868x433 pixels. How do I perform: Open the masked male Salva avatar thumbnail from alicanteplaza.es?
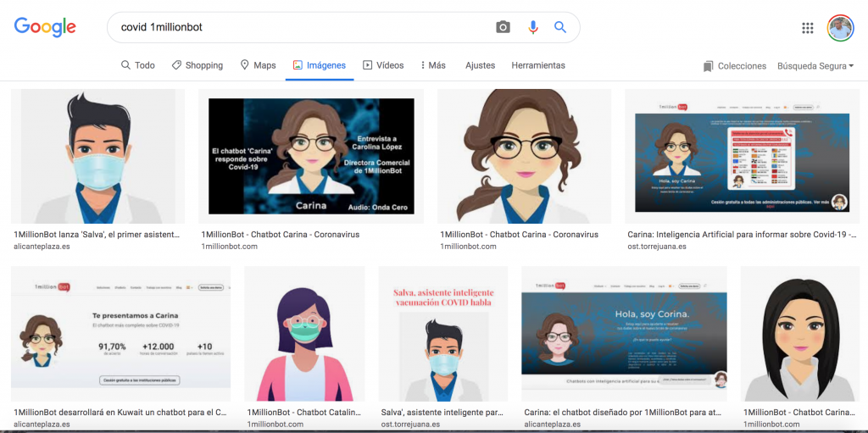pyautogui.click(x=98, y=156)
